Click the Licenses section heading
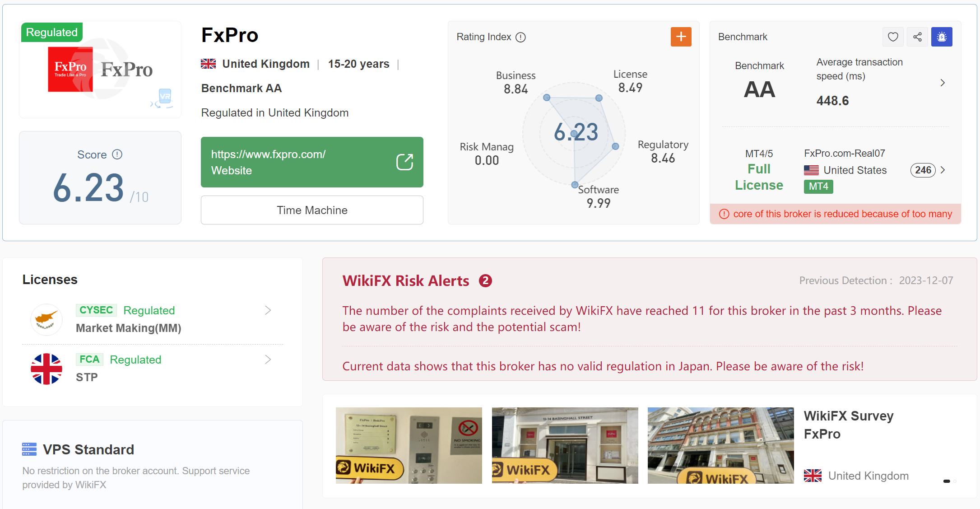 [x=50, y=280]
